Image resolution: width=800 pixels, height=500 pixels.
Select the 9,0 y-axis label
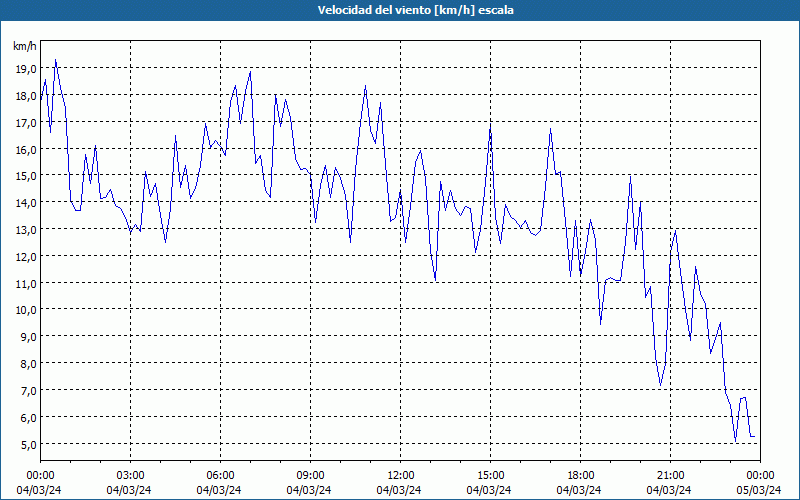click(x=28, y=337)
